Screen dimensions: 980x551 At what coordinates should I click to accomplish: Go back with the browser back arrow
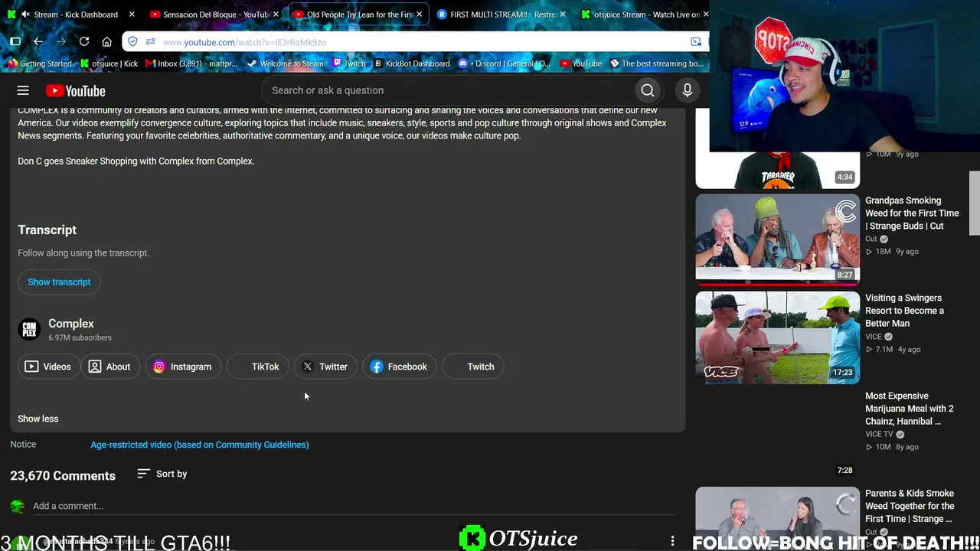(x=38, y=41)
